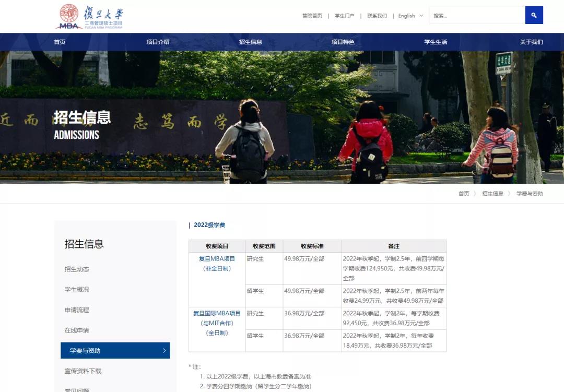
Task: Click the 联系我们 link
Action: point(377,16)
